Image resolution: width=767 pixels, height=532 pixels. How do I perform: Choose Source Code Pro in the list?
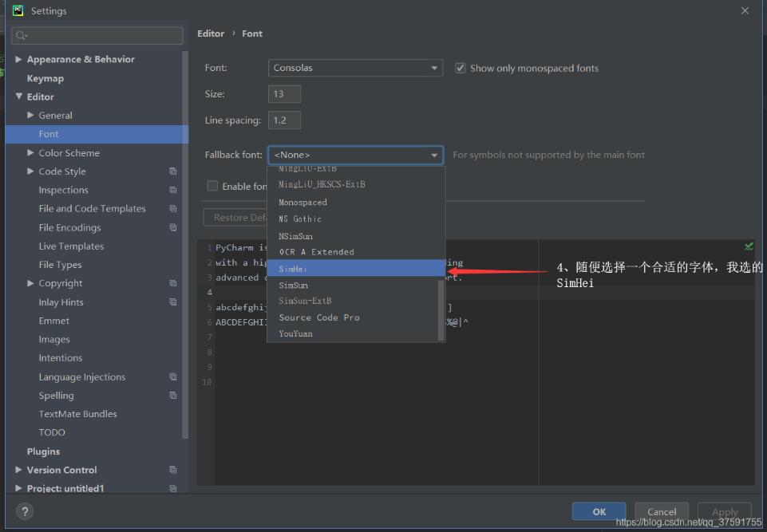319,317
